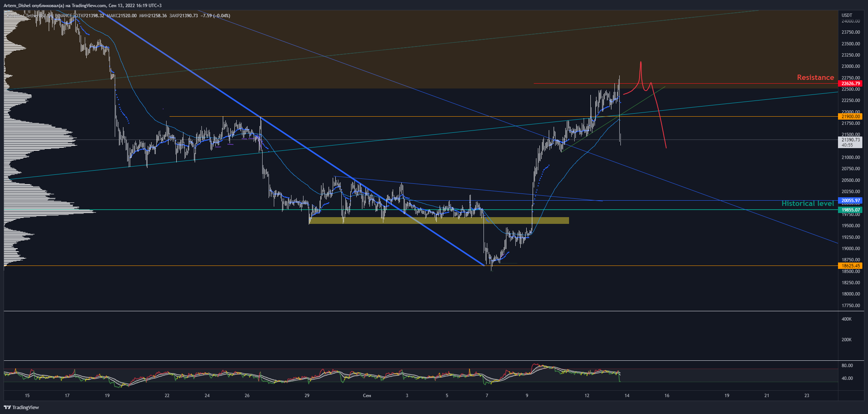Click the date label 23 on time axis

[x=807, y=396]
